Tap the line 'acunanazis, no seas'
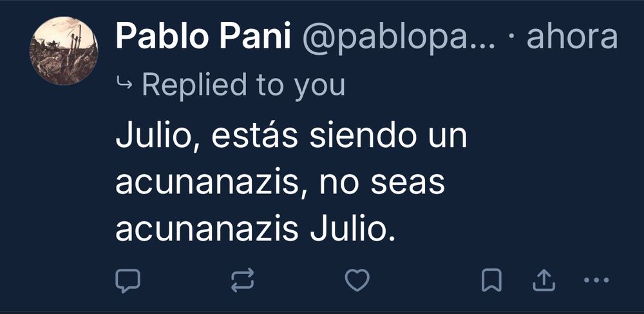This screenshot has width=644, height=314. (x=280, y=183)
